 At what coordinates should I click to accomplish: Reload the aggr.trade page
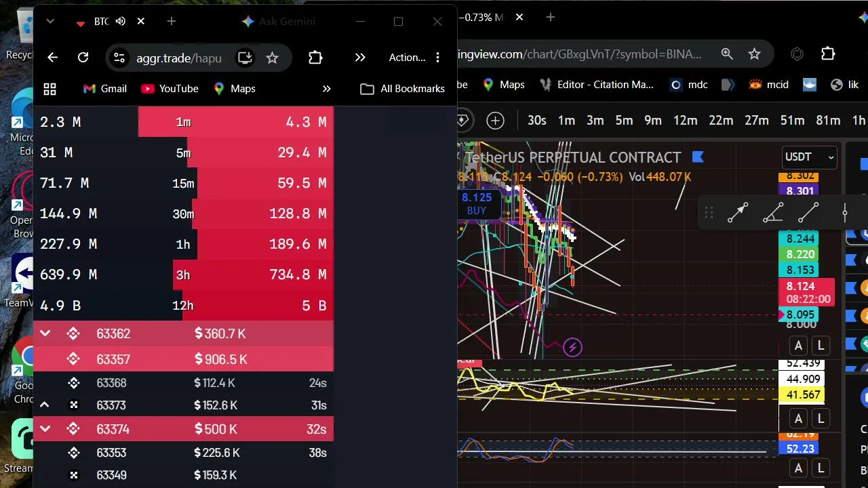pos(83,58)
